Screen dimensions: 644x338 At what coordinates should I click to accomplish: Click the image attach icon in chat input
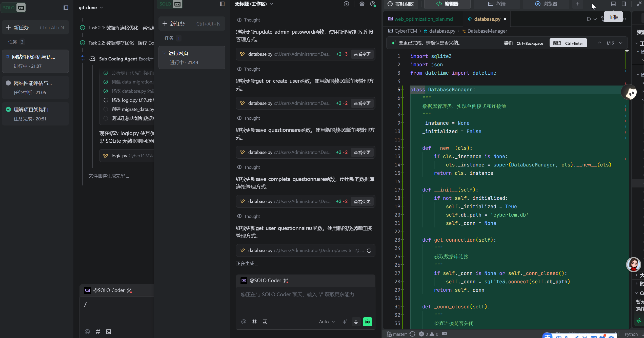265,322
